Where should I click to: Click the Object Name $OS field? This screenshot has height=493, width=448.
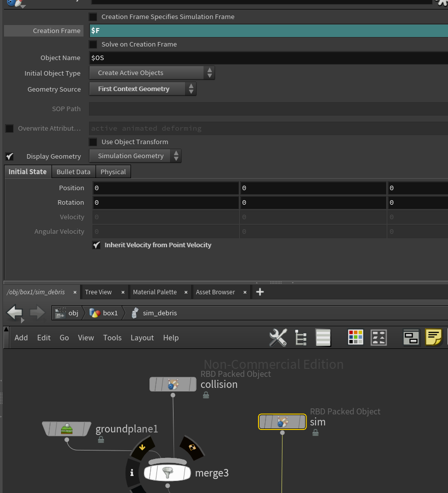pos(268,58)
